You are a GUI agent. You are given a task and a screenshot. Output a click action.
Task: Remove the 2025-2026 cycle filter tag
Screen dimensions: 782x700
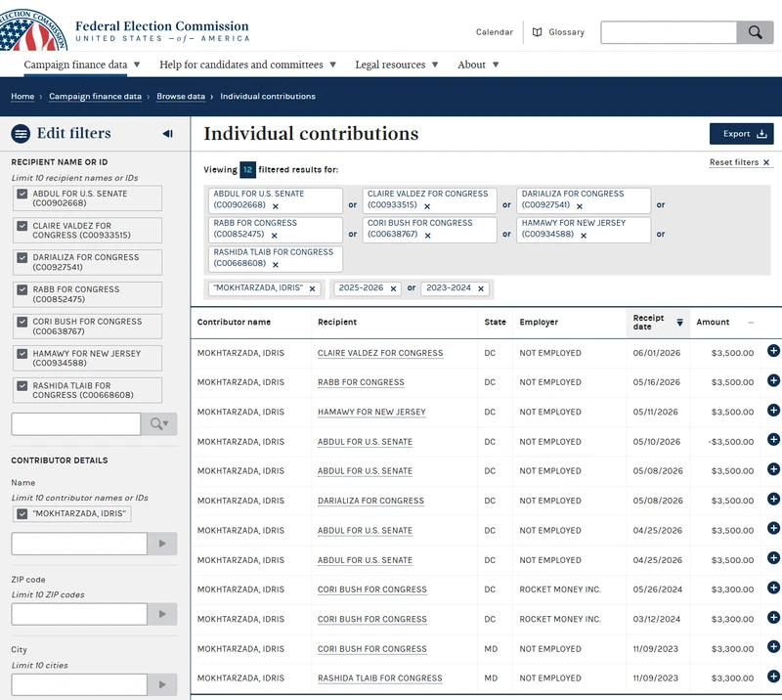click(394, 288)
